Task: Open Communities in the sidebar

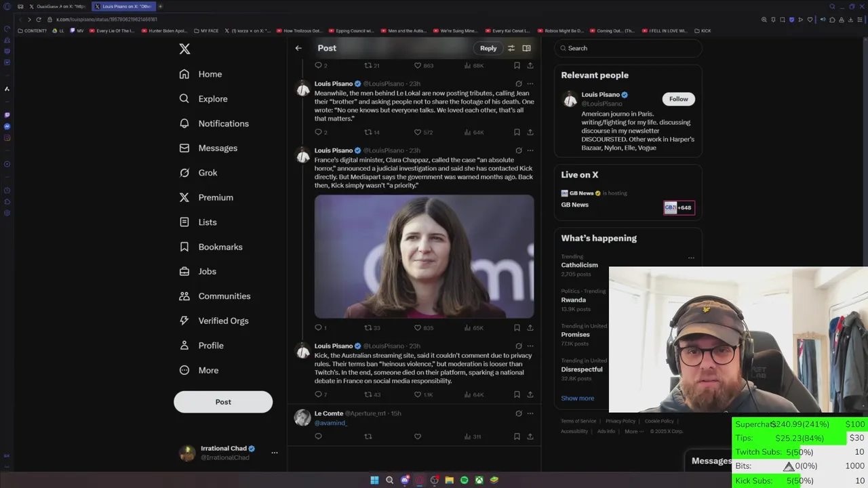Action: pyautogui.click(x=214, y=296)
